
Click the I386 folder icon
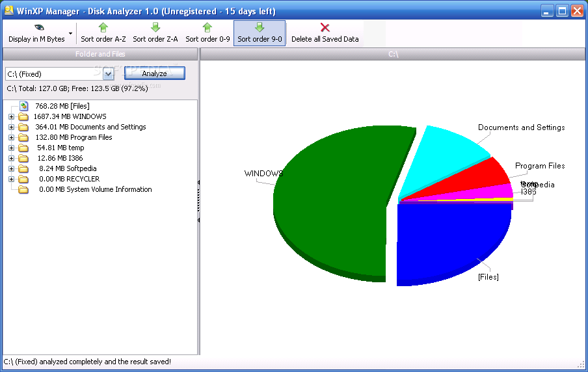click(x=23, y=158)
